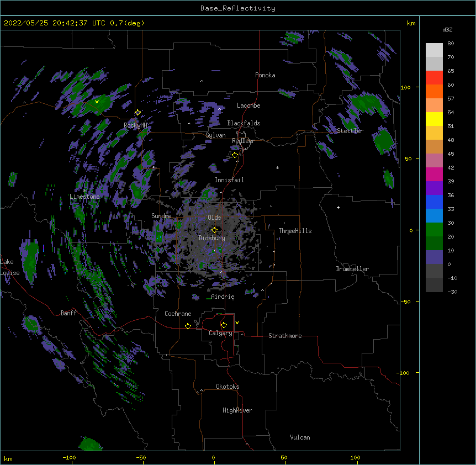Click the Vulcan label
476x465 pixels.
tap(300, 437)
